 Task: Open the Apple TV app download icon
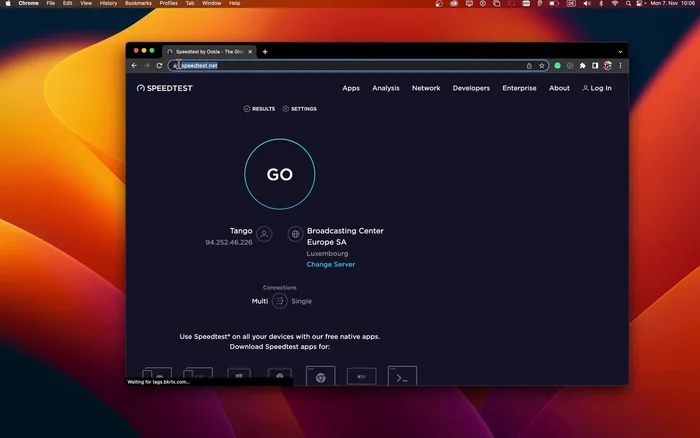(362, 376)
